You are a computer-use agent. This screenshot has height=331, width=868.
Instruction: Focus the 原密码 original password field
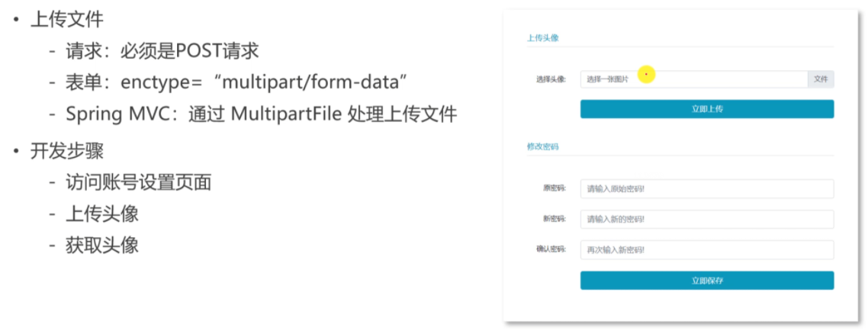tap(706, 189)
